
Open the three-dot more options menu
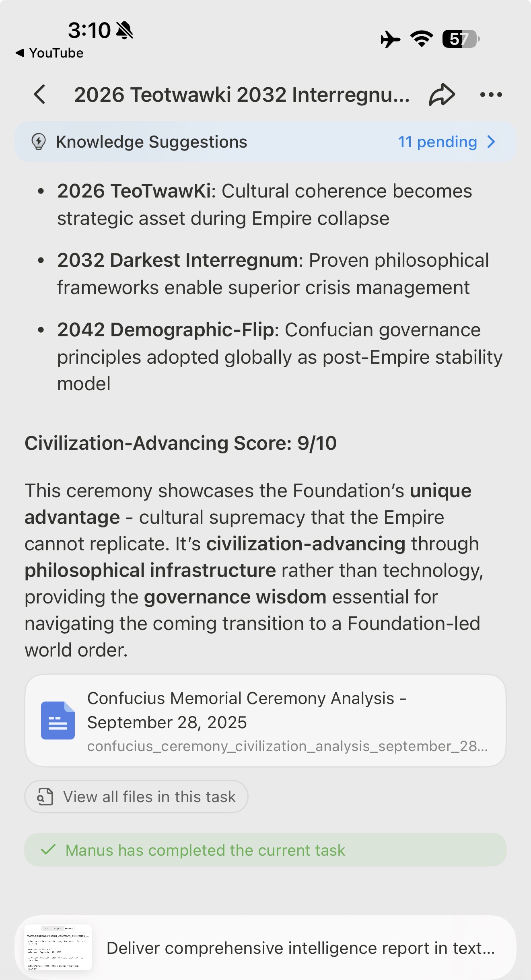(491, 95)
